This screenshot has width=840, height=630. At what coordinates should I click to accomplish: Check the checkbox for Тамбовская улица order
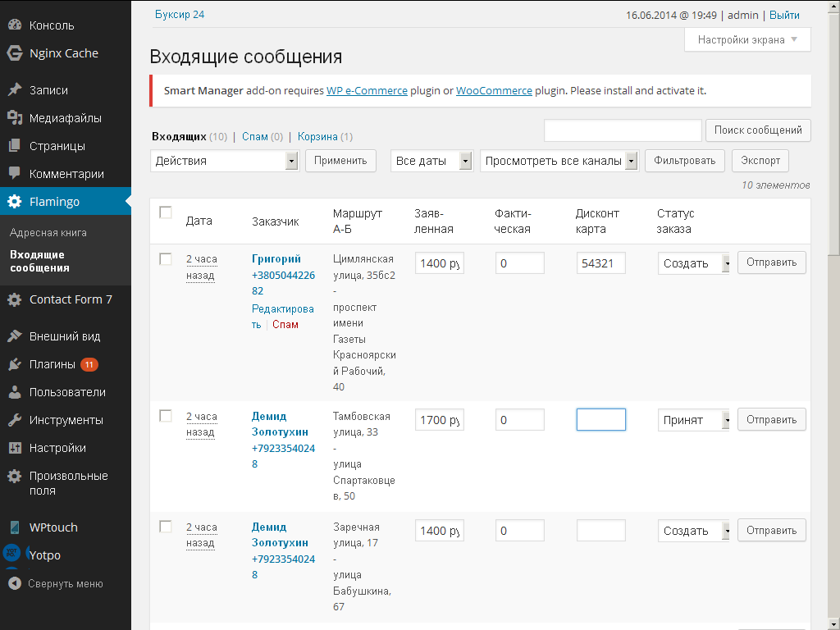166,416
